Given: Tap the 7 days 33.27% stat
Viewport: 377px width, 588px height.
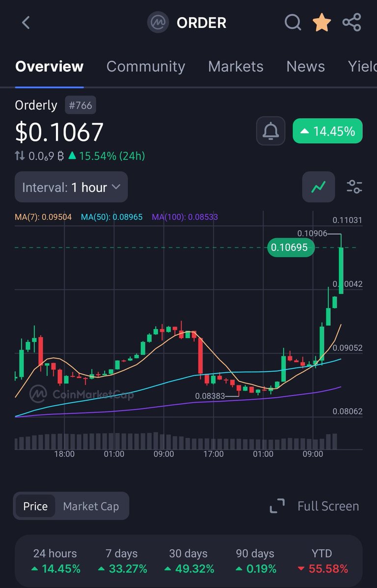Looking at the screenshot, I should click(x=122, y=562).
